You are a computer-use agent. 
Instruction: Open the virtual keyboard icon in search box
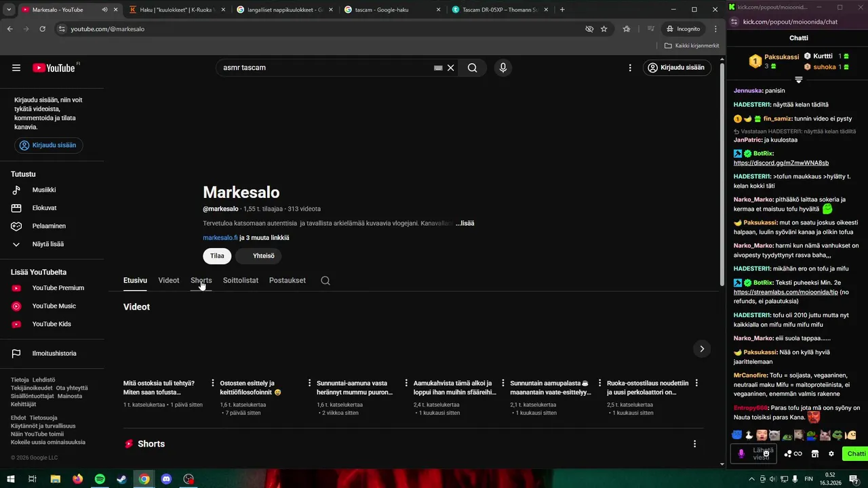[x=438, y=68]
